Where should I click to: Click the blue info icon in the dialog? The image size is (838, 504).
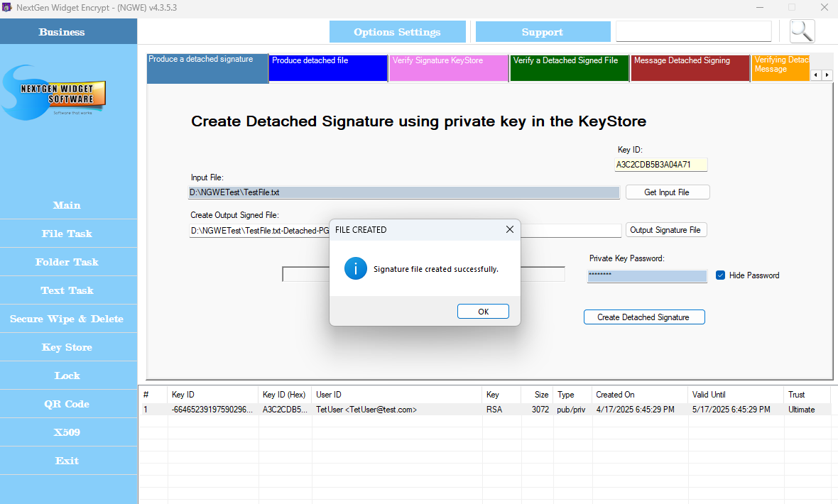[355, 268]
